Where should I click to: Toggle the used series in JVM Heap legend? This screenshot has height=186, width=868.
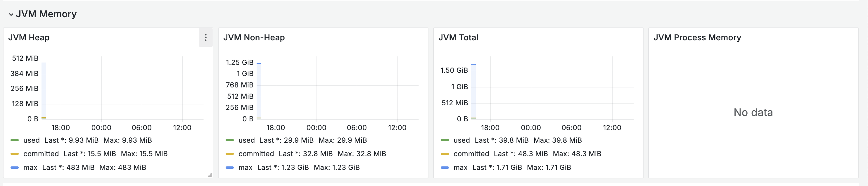[x=31, y=140]
